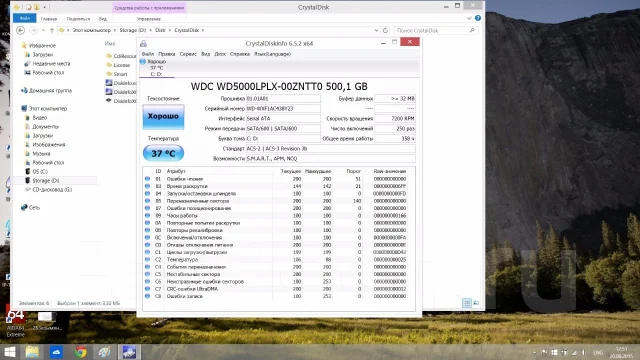The image size is (640, 360).
Task: Open File Explorer from the taskbar
Action: (x=32, y=352)
